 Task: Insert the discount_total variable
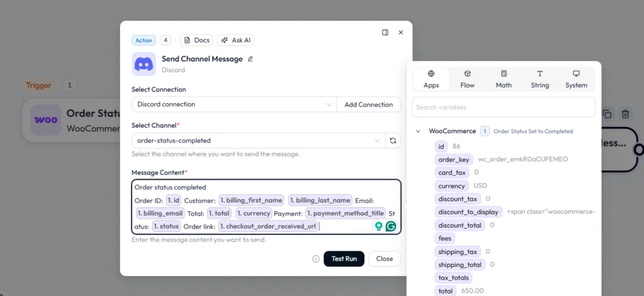pos(460,225)
